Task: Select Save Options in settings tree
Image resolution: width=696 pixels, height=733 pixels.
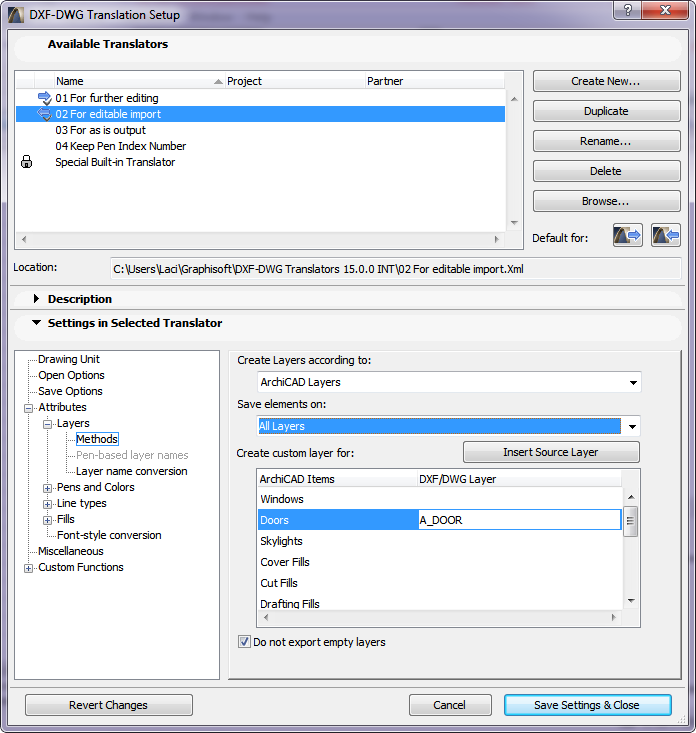Action: click(x=70, y=391)
